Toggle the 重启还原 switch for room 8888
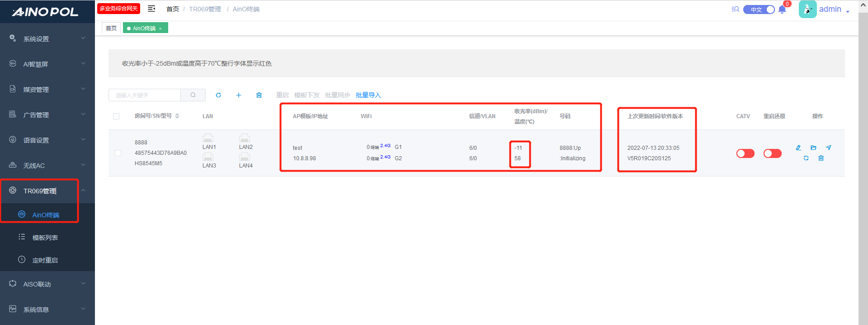This screenshot has height=325, width=868. pyautogui.click(x=772, y=153)
